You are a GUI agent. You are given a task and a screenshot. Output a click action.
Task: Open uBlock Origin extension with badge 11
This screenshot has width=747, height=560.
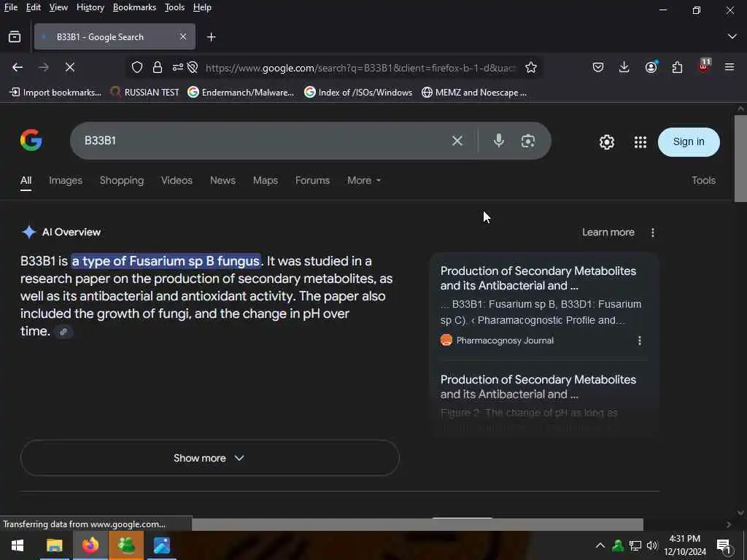[704, 66]
